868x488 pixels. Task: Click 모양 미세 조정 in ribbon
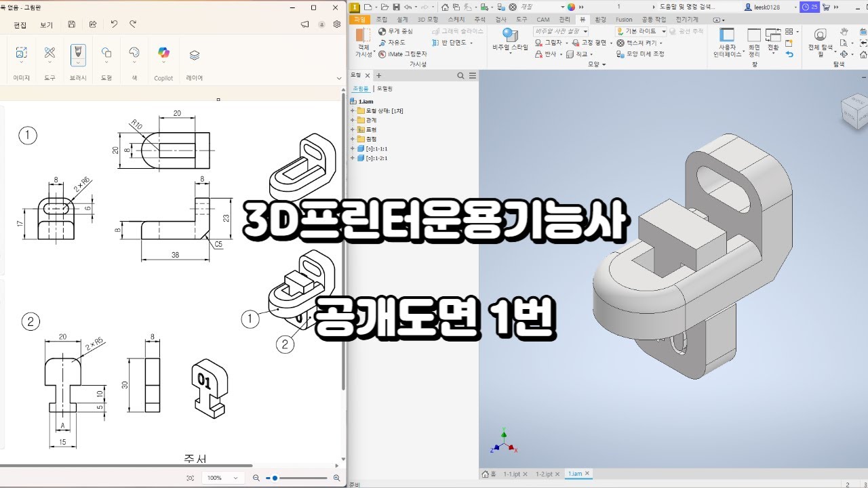coord(640,54)
